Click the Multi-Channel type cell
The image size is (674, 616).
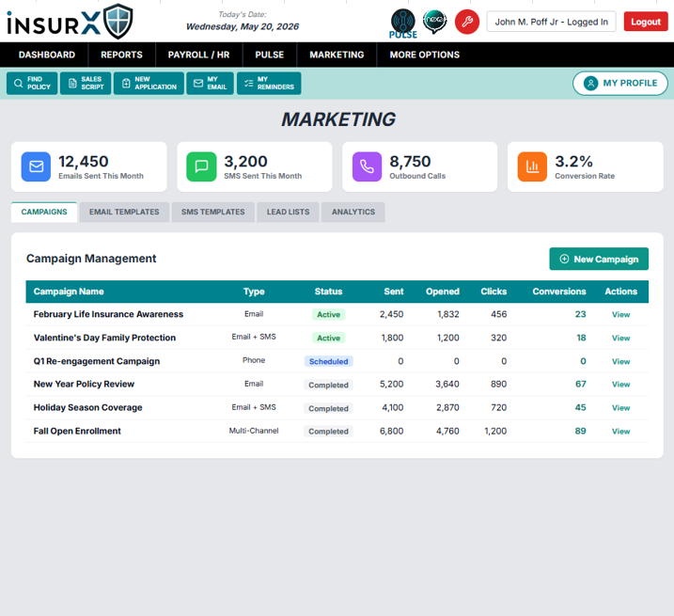click(254, 431)
